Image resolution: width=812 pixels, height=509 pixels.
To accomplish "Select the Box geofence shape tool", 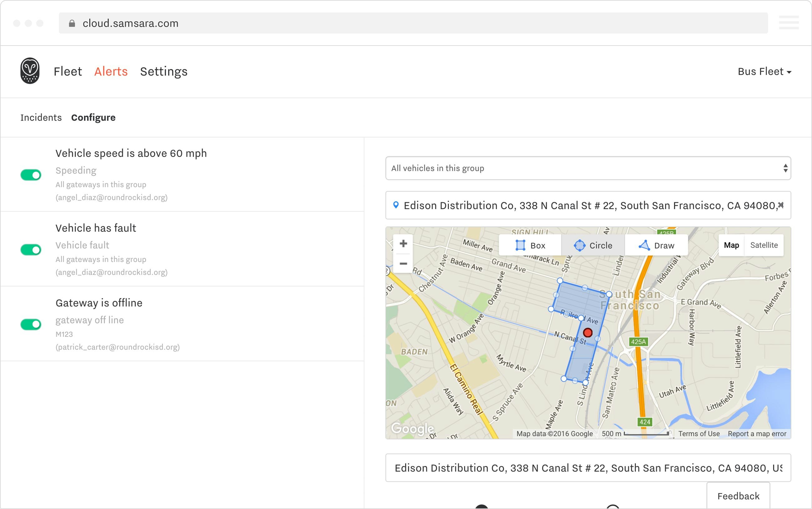I will pos(530,245).
